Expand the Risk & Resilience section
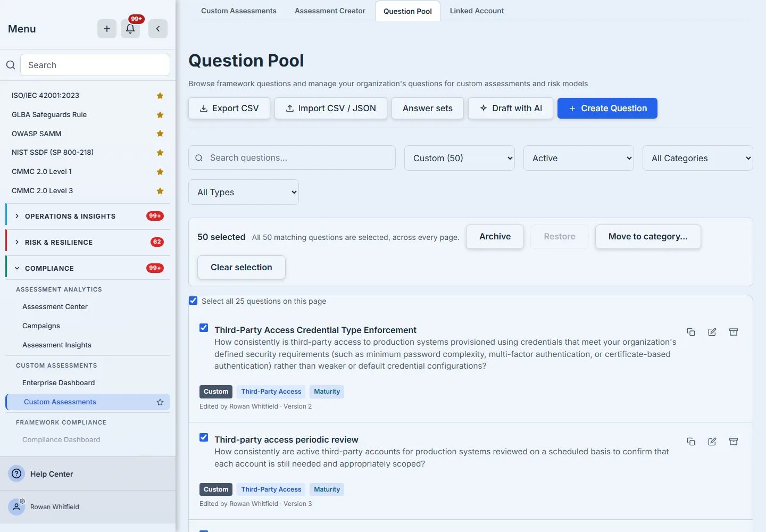 pos(88,243)
